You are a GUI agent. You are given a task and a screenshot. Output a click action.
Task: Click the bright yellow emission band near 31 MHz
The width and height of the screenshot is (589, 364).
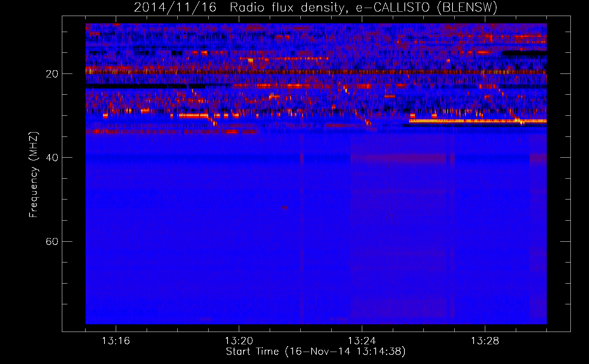478,121
